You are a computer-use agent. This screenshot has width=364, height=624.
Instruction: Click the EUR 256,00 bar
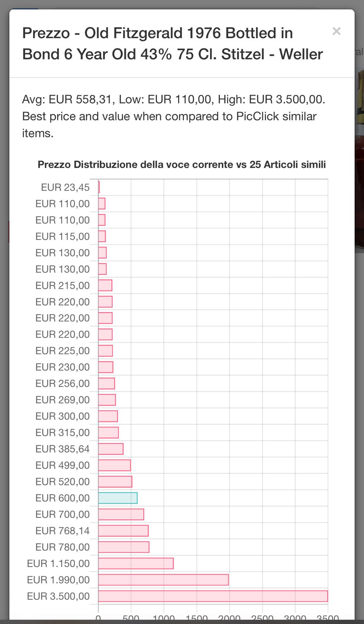tap(107, 383)
